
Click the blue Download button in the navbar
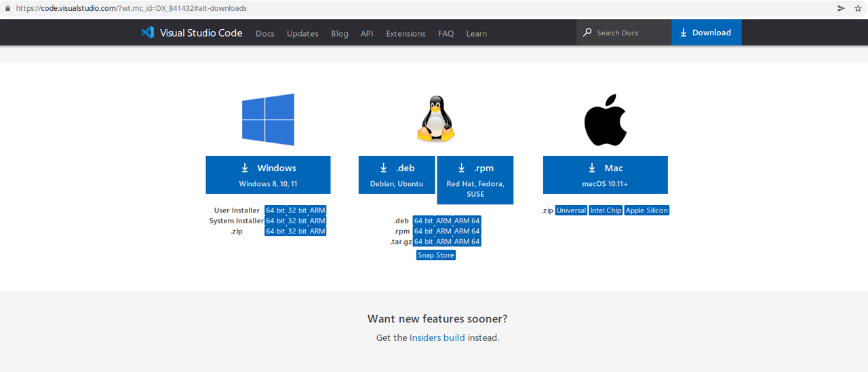[706, 33]
